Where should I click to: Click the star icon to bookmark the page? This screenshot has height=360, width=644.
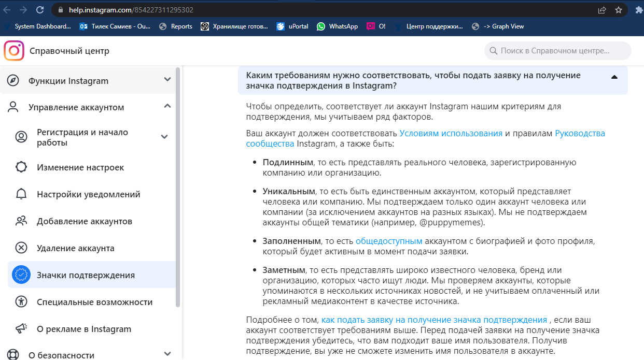tap(620, 9)
